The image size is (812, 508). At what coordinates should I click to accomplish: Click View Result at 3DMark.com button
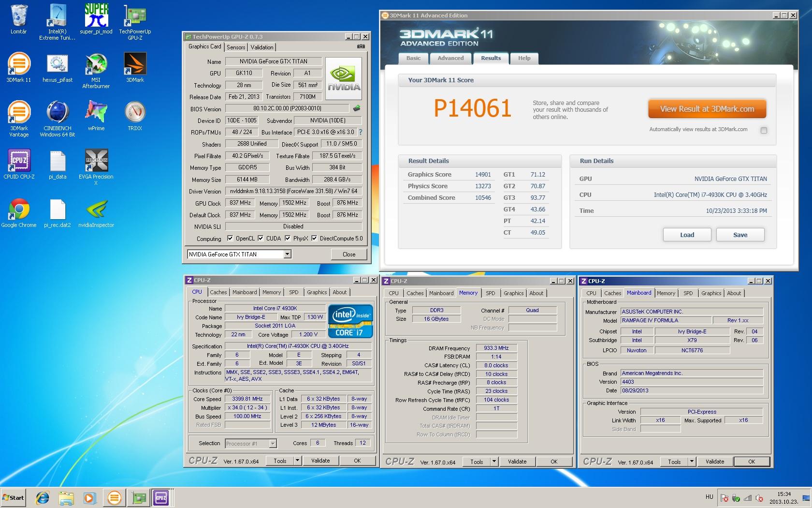[707, 109]
